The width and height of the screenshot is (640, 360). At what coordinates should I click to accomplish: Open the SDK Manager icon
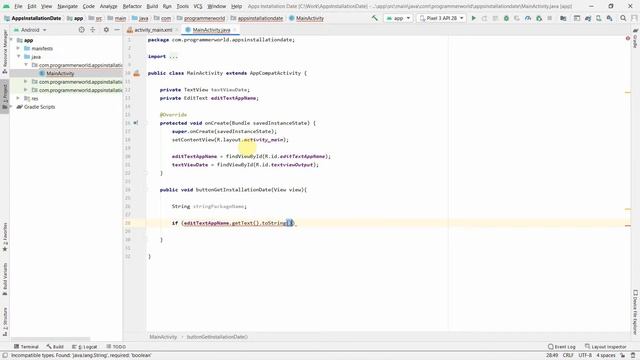(609, 18)
